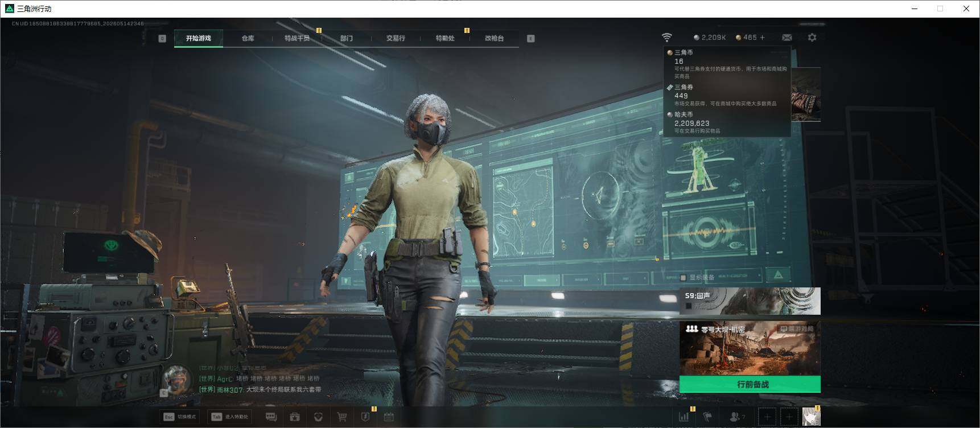This screenshot has width=980, height=428.
Task: Click the flag icon in bottom bar
Action: 707,417
